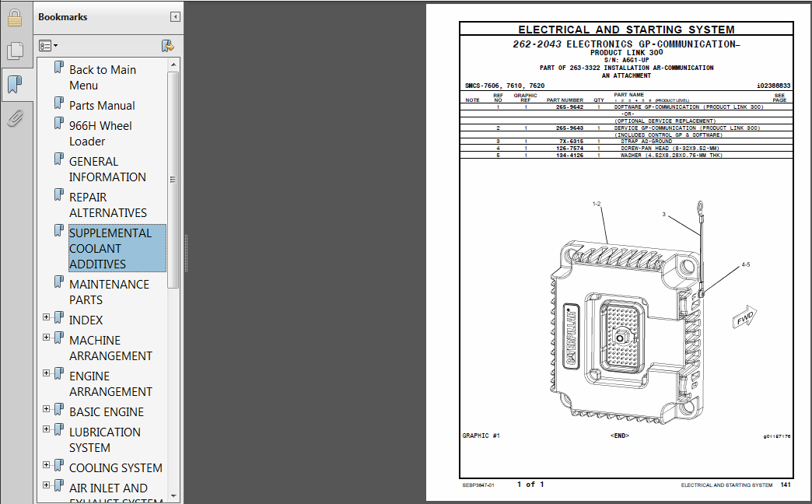Click page number 141 in footer
The height and width of the screenshot is (504, 812).
click(786, 485)
